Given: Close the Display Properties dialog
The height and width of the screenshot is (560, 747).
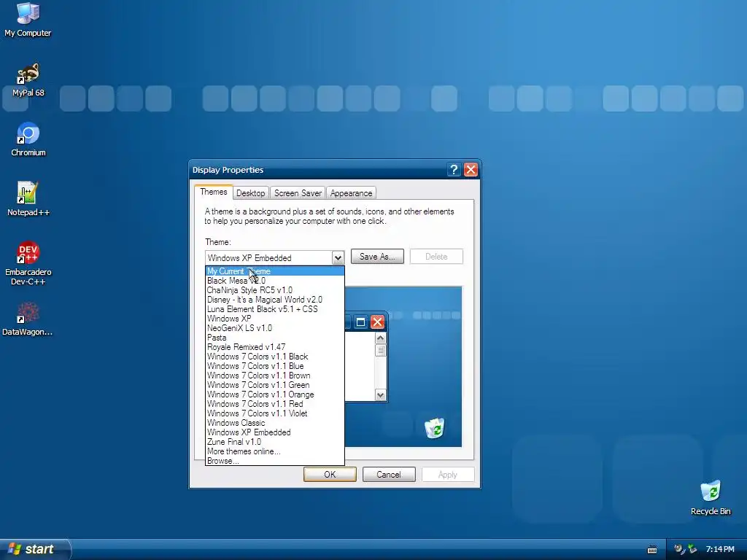Looking at the screenshot, I should pos(471,170).
